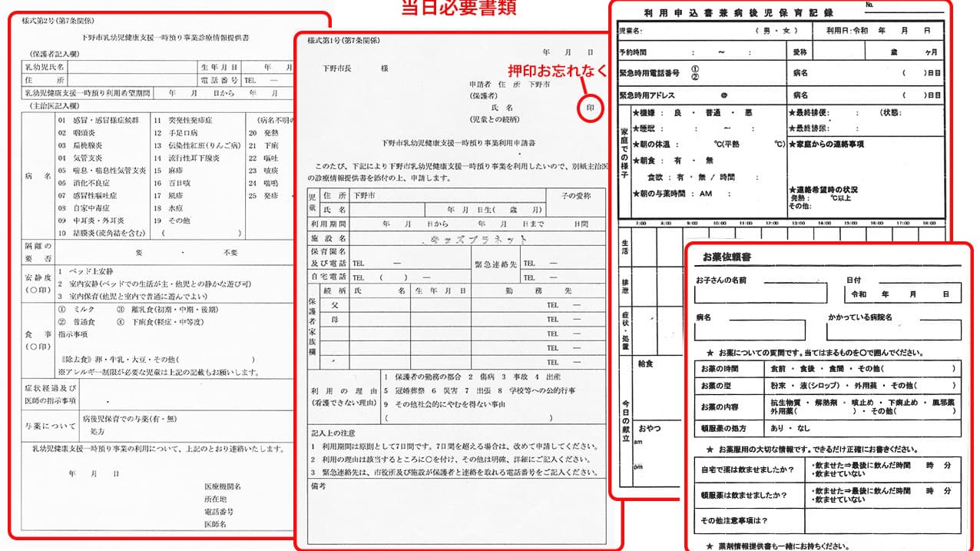Viewport: 980px width, 551px height.
Task: Click the '緊急時用電話番号' label
Action: 648,73
